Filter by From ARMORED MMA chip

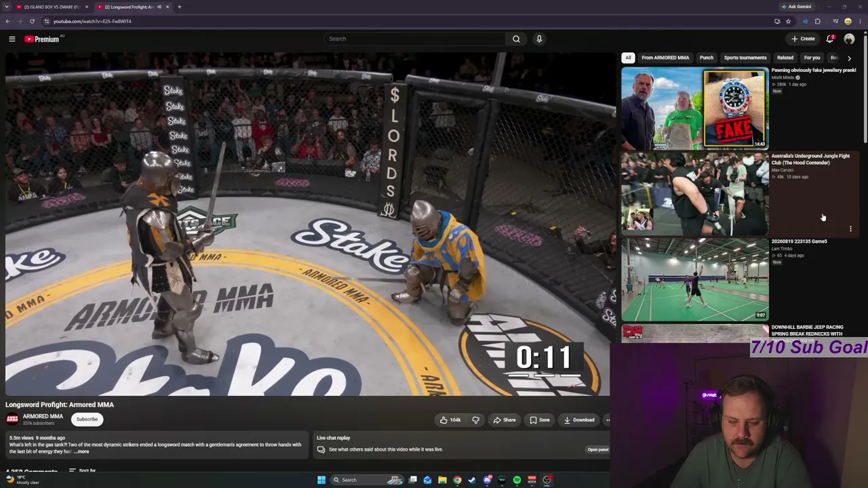tap(665, 58)
